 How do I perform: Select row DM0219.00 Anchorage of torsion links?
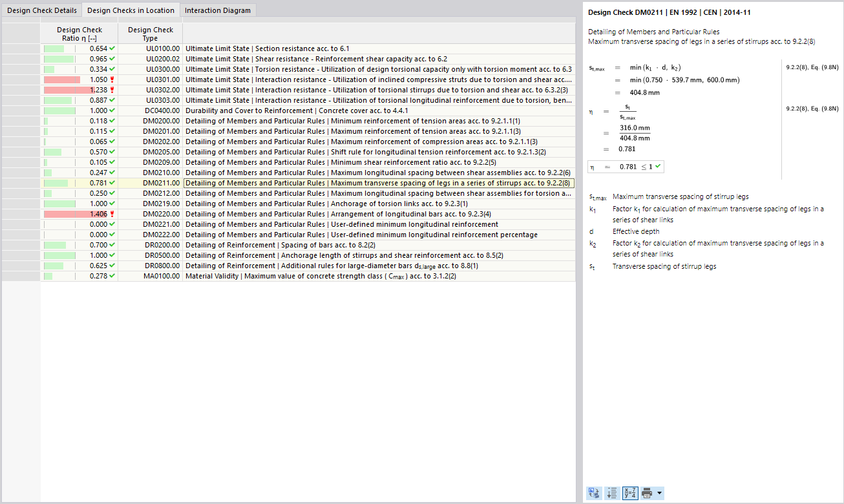308,204
